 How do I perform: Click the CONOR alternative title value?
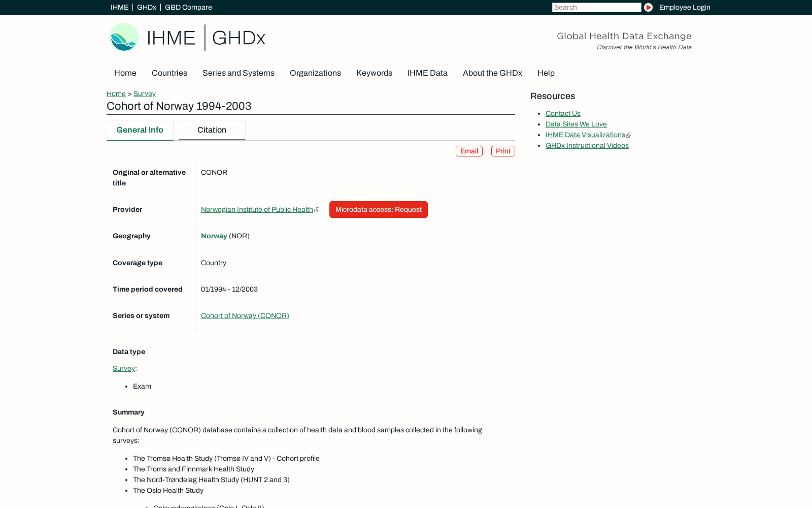[x=214, y=172]
